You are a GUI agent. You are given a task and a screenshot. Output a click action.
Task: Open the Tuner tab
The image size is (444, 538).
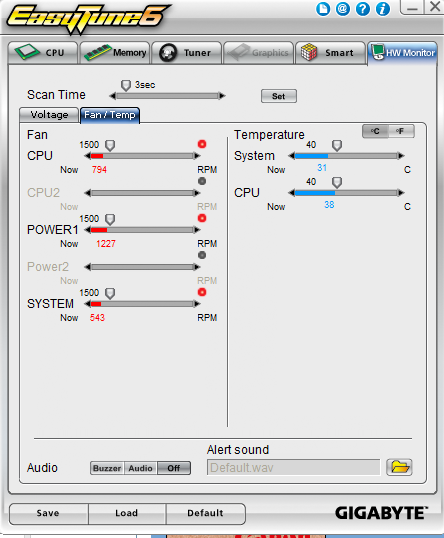tap(186, 53)
